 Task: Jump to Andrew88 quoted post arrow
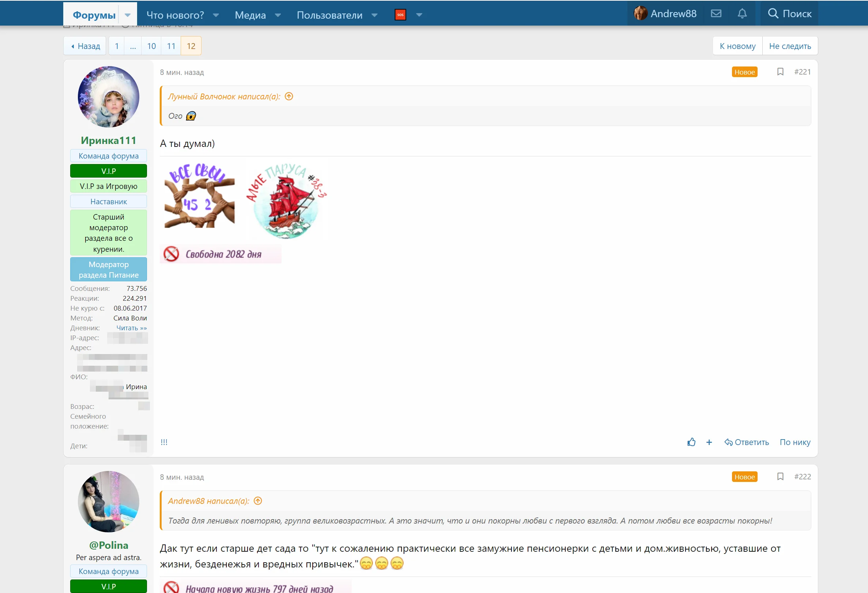[x=258, y=501]
